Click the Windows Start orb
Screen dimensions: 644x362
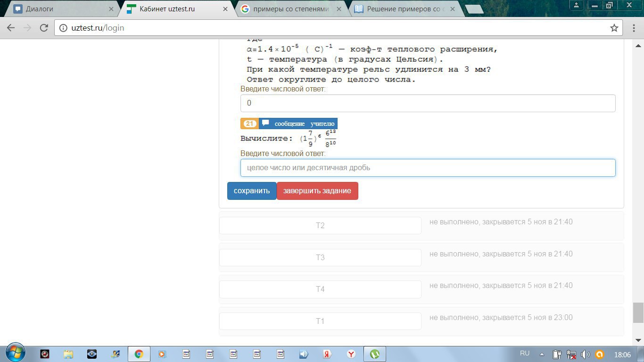[x=16, y=353]
